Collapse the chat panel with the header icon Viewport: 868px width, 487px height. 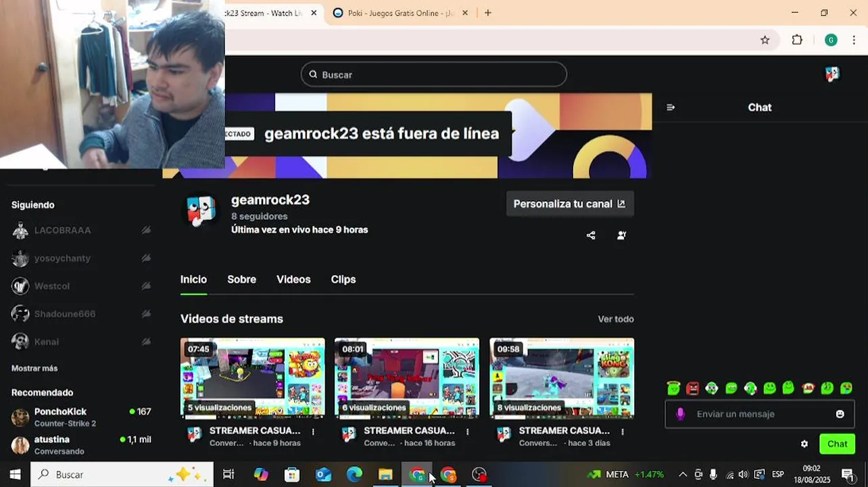click(x=671, y=108)
